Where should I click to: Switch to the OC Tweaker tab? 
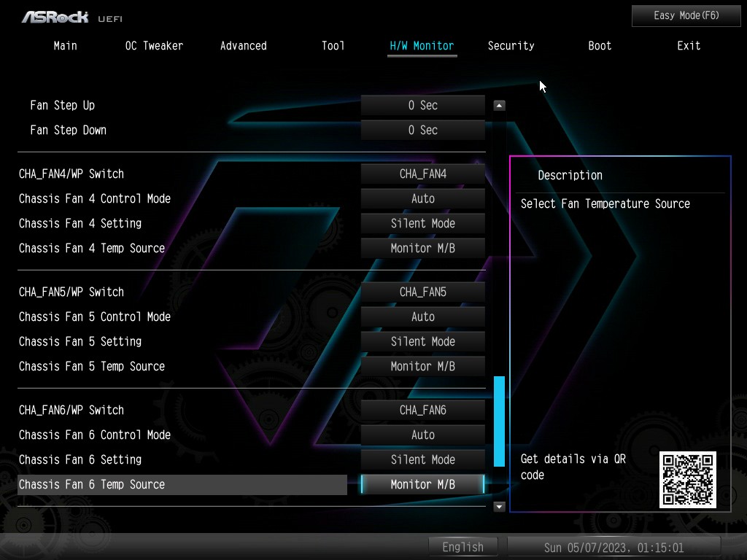pos(154,45)
